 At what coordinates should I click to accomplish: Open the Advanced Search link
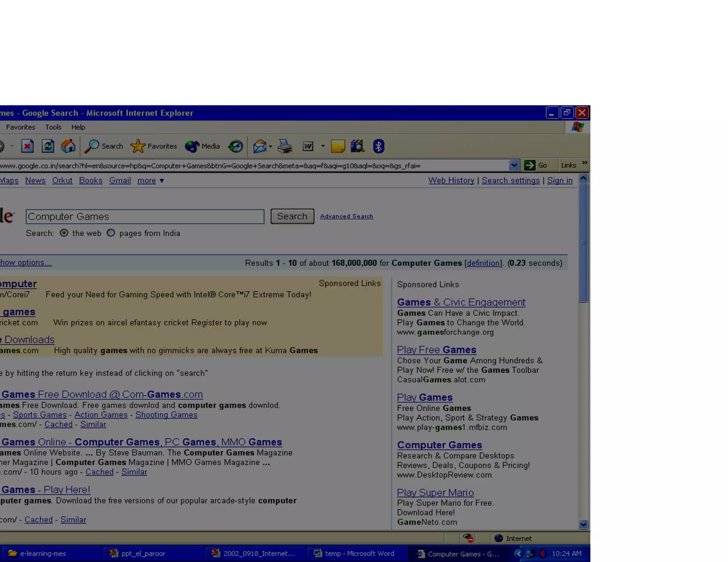346,216
